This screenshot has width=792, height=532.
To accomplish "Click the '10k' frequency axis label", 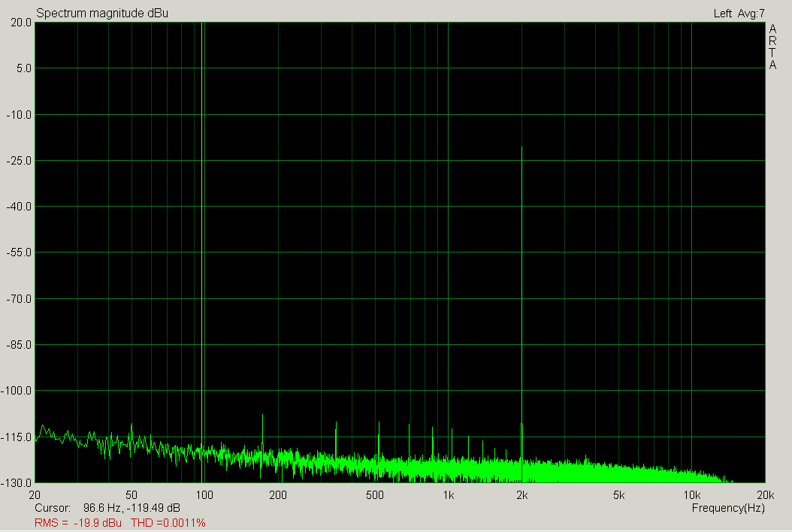I will click(x=691, y=495).
